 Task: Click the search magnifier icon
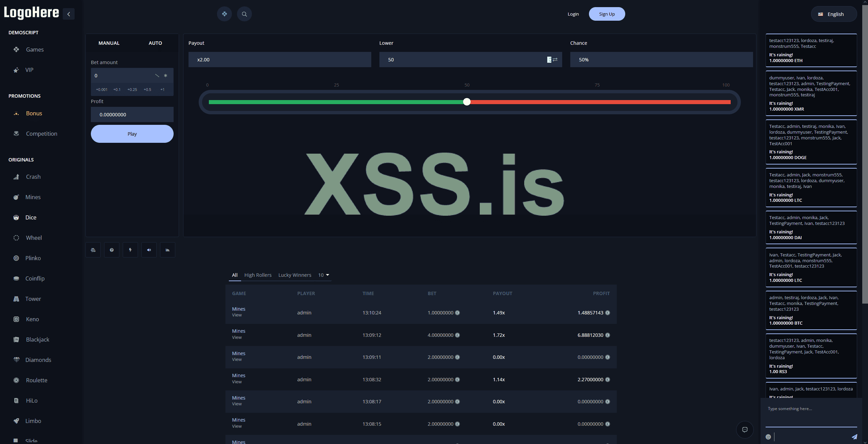point(244,14)
